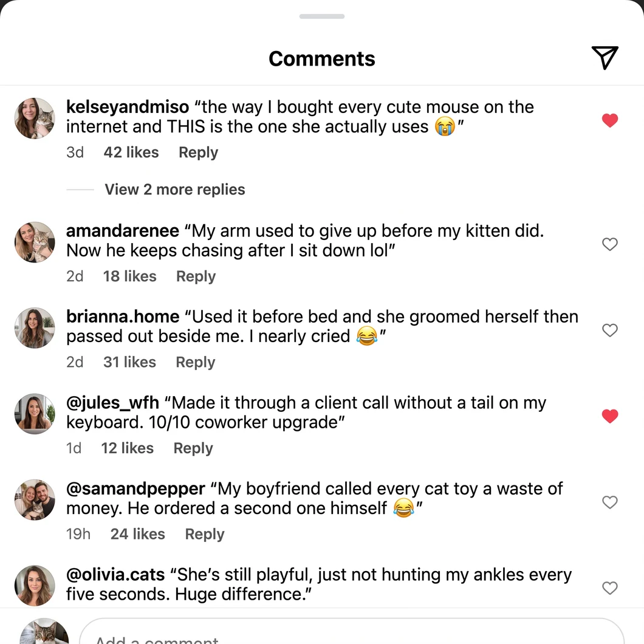Open kelseyandmiso's profile picture

point(35,118)
